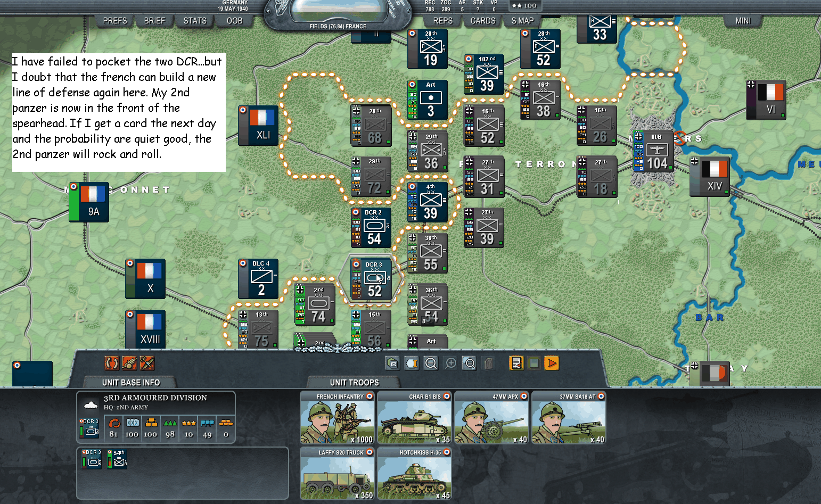This screenshot has height=504, width=821.
Task: Select the French 9A army HQ
Action: (x=89, y=202)
